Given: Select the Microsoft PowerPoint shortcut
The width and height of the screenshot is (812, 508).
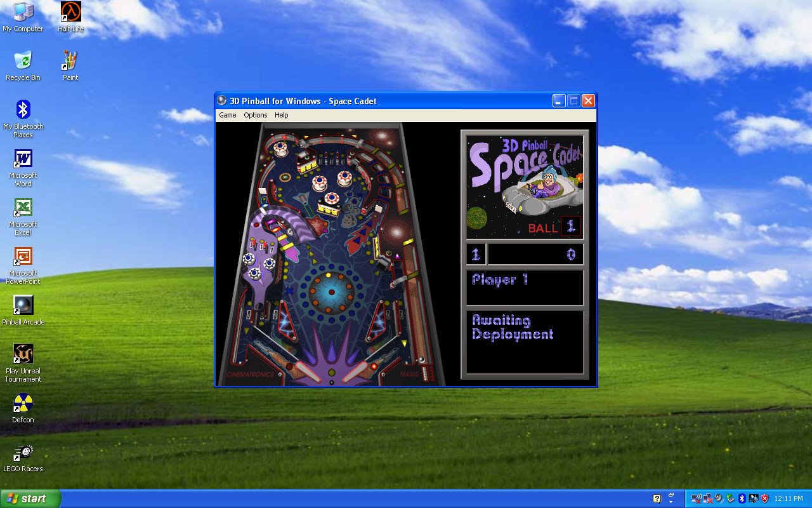Looking at the screenshot, I should [x=23, y=265].
